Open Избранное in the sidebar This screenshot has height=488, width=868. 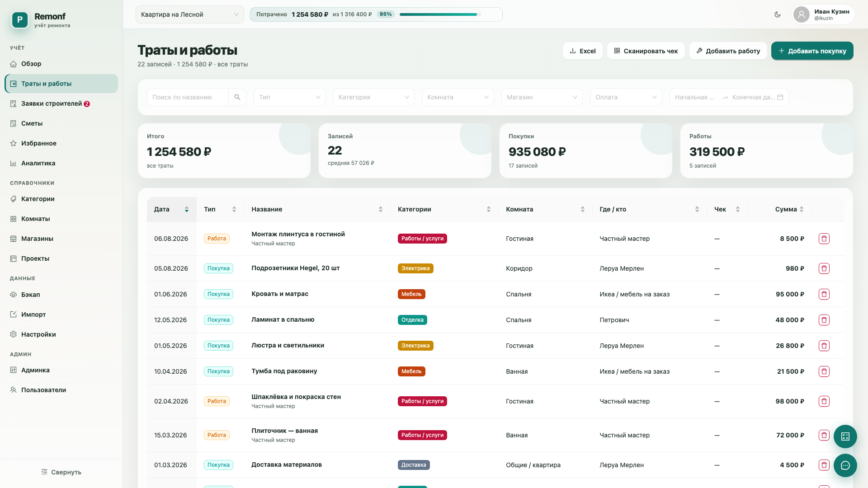pyautogui.click(x=61, y=143)
